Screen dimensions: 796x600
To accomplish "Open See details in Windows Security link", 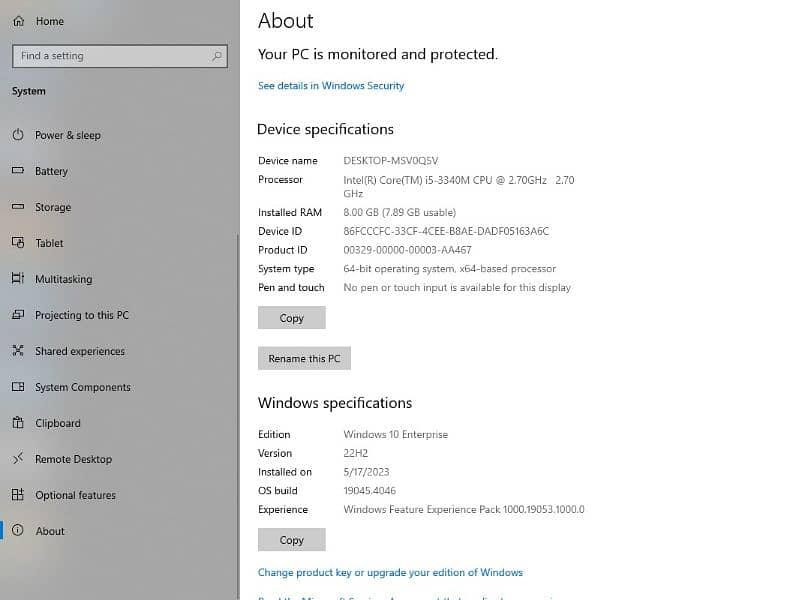I will [331, 86].
